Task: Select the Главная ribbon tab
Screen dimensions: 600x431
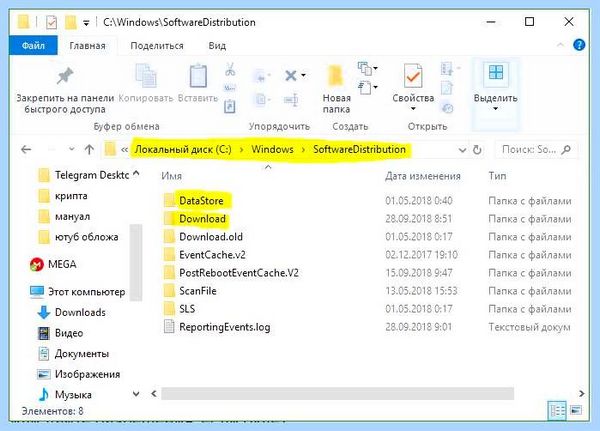Action: coord(87,46)
